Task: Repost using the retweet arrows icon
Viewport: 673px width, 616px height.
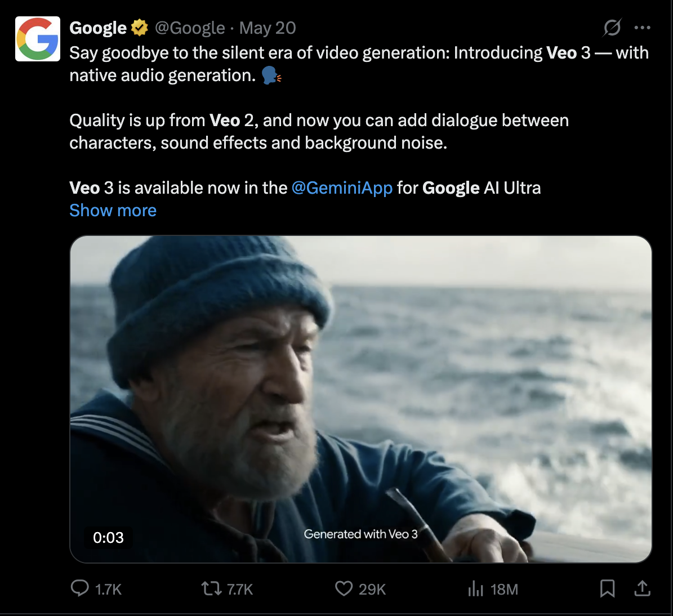Action: click(x=211, y=588)
